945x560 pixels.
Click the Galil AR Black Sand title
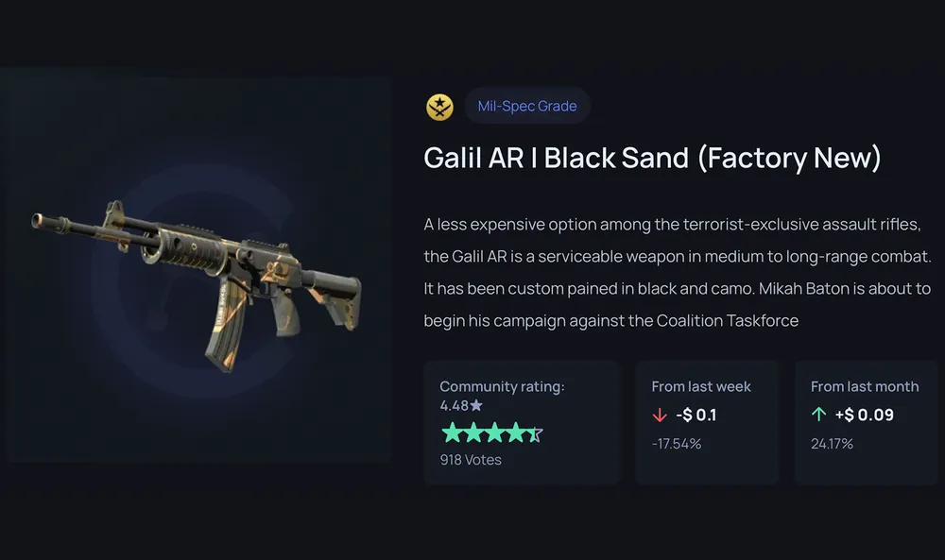click(652, 158)
